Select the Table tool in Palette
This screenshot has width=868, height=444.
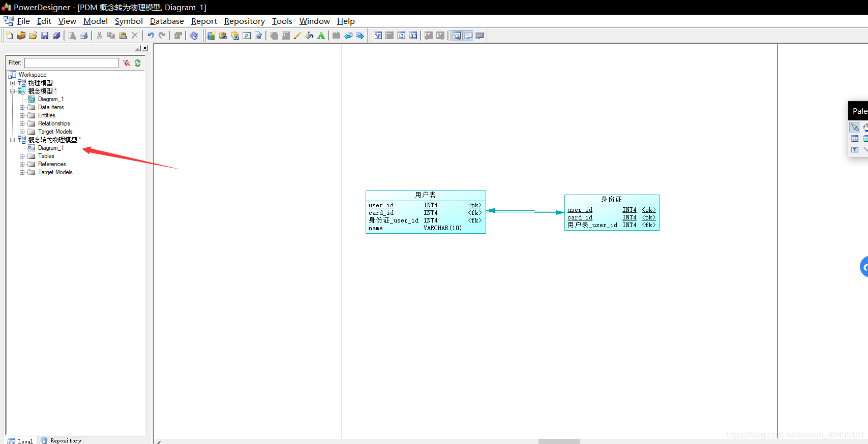pos(855,139)
